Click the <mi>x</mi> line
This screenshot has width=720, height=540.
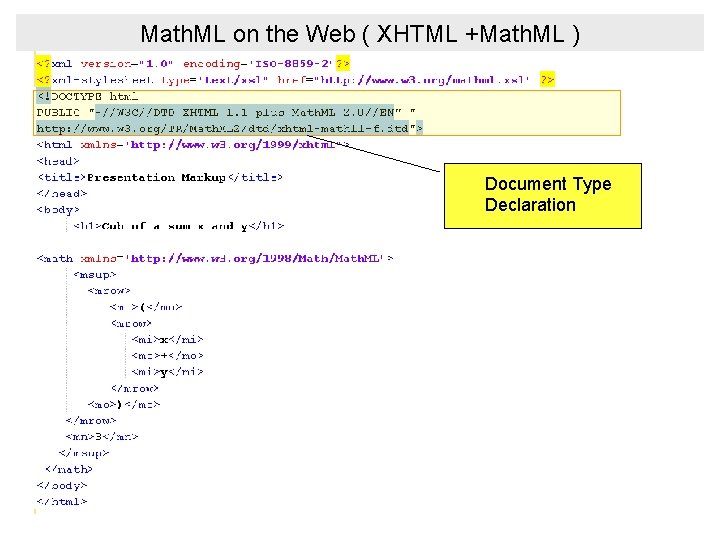coord(167,339)
